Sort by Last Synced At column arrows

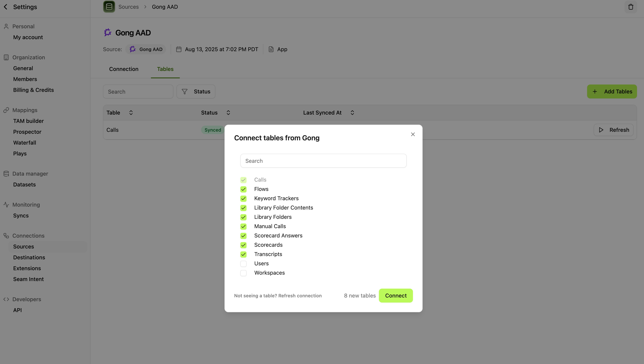pyautogui.click(x=352, y=113)
